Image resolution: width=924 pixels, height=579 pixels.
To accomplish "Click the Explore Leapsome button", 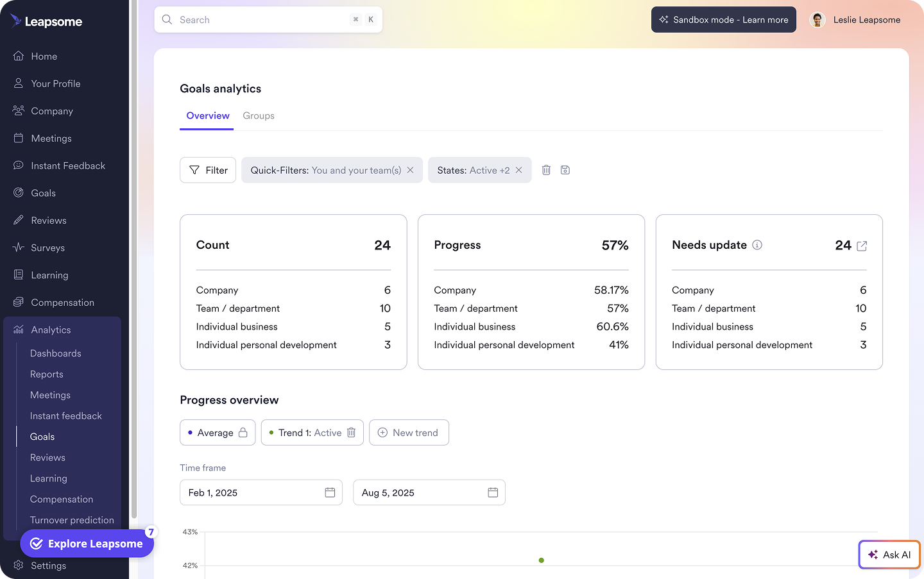I will click(87, 543).
